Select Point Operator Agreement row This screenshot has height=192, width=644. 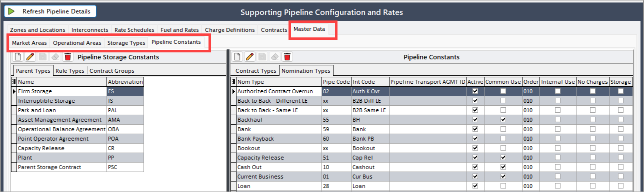pos(77,139)
